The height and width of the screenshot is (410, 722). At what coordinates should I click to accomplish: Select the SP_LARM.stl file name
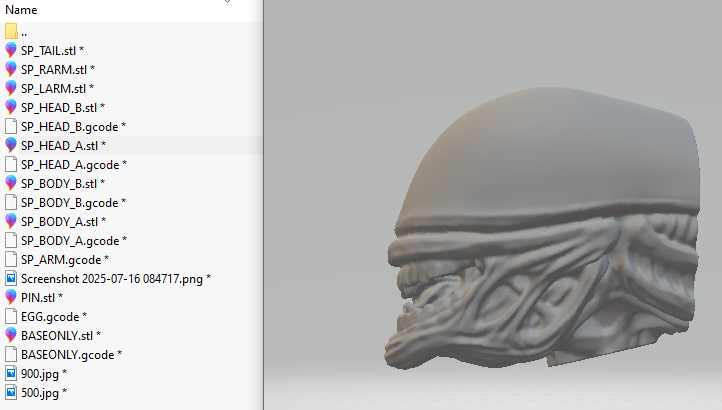(53, 88)
